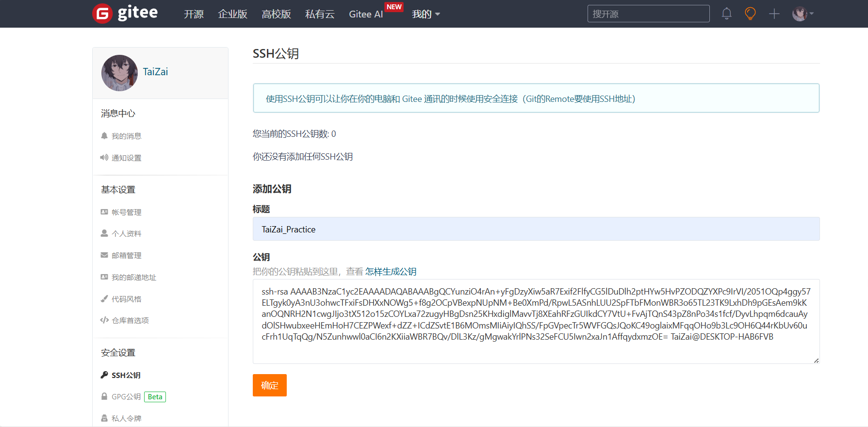Click the speaker icon beside 通知设置

(104, 157)
